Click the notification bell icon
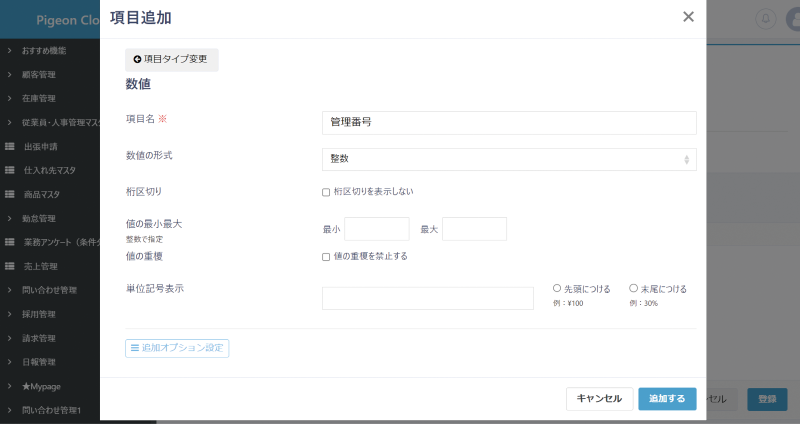Image resolution: width=800 pixels, height=424 pixels. pos(766,19)
